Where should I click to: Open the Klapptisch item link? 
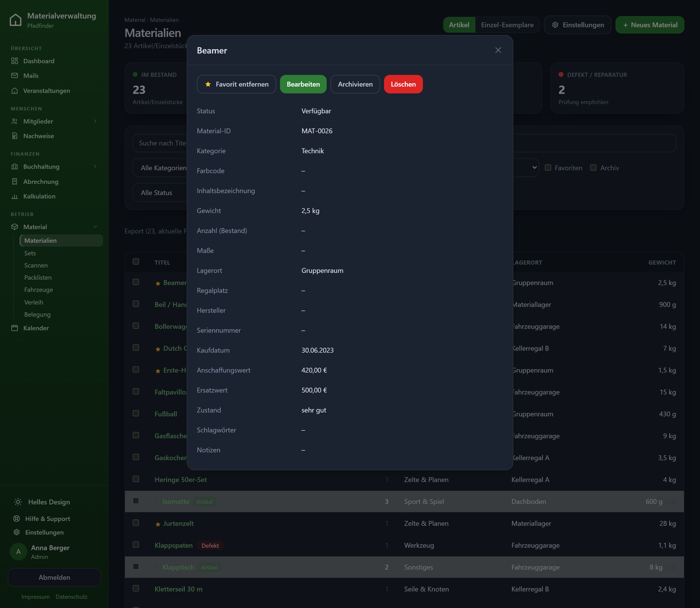[178, 567]
